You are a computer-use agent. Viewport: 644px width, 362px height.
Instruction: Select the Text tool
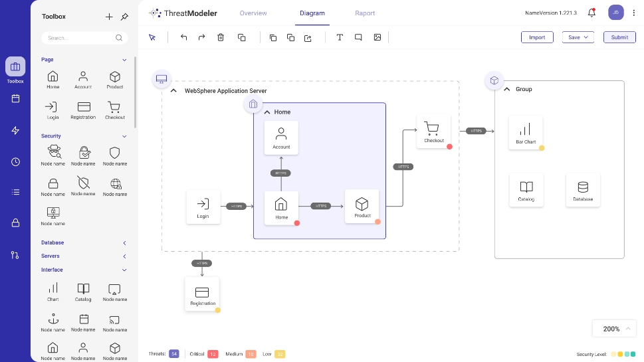coord(340,37)
